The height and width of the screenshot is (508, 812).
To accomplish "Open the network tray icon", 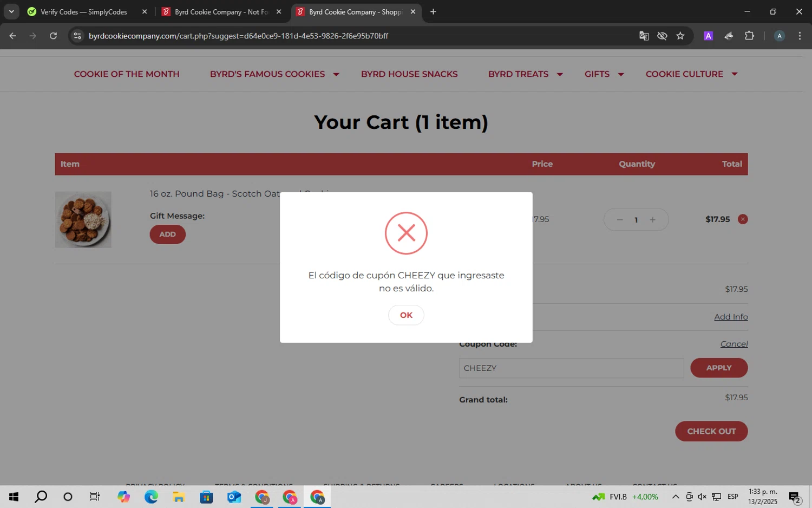I will [716, 497].
